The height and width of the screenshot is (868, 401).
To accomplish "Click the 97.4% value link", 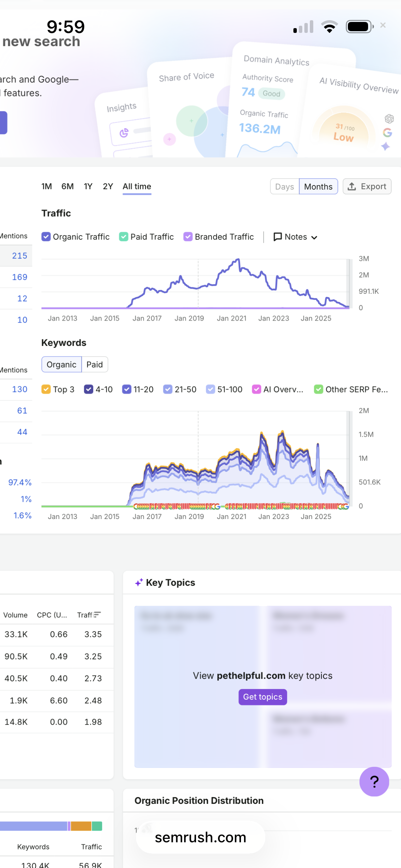I will (20, 482).
